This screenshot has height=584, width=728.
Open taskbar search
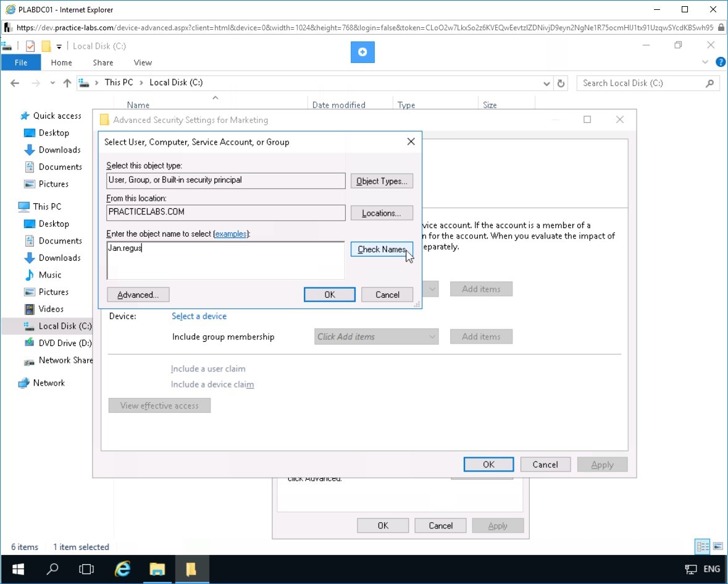pos(52,569)
